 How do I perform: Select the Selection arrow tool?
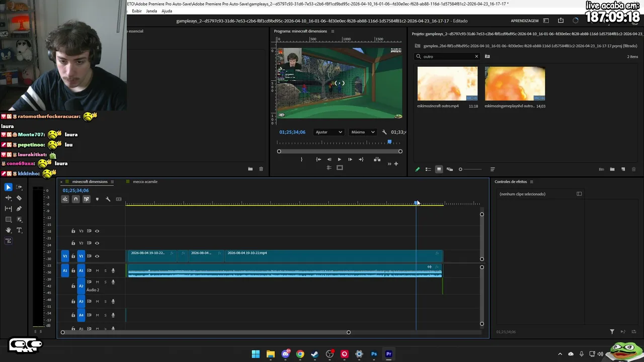click(x=9, y=187)
